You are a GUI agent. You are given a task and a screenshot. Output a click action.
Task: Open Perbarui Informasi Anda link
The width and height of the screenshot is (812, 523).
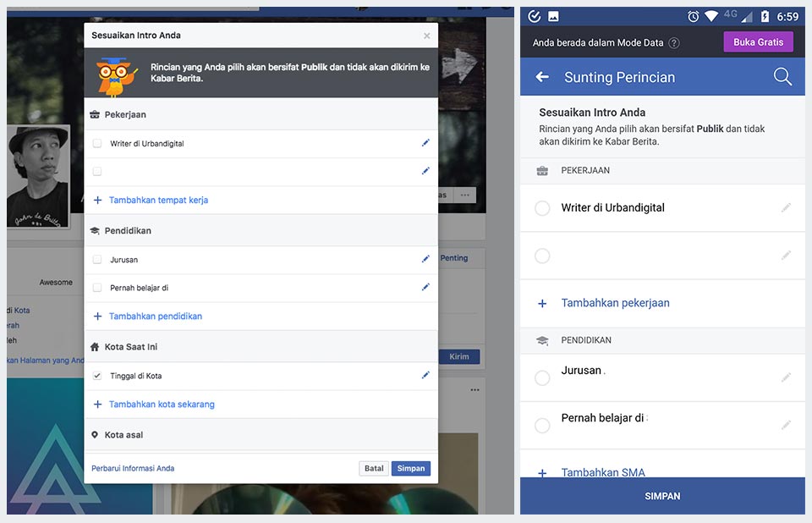click(133, 469)
